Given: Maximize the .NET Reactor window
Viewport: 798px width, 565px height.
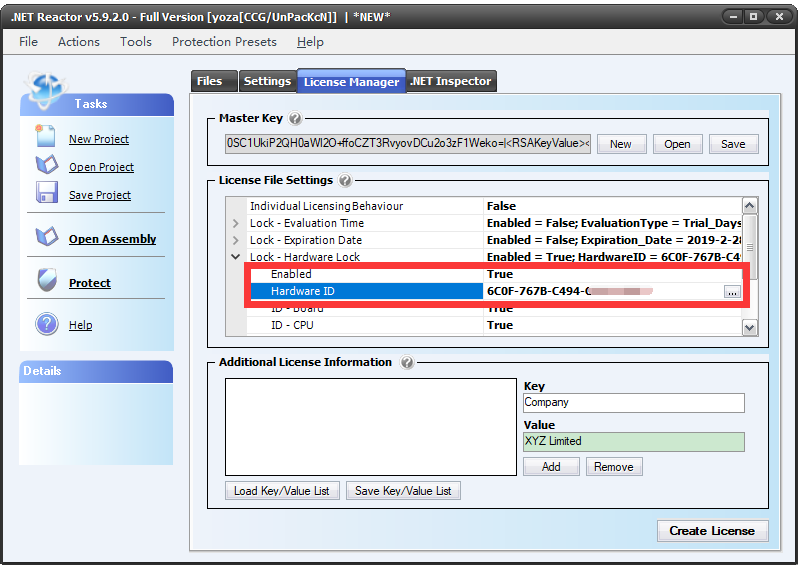Looking at the screenshot, I should (754, 17).
